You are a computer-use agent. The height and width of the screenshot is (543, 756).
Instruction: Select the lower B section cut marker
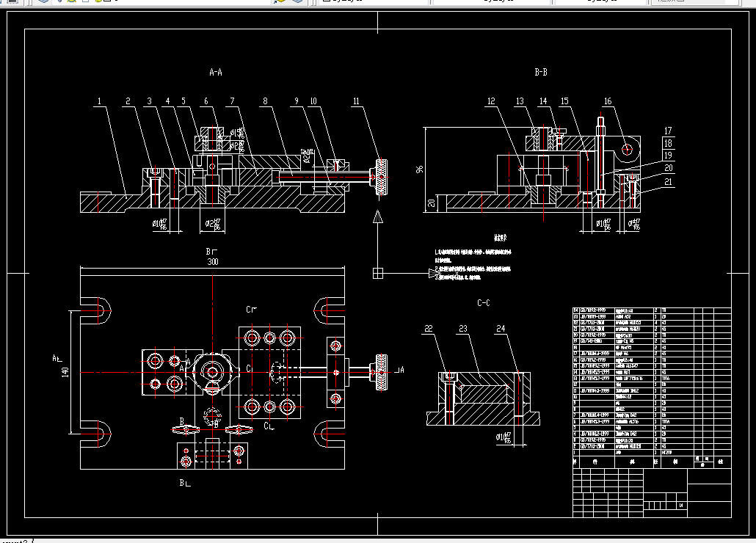pyautogui.click(x=185, y=483)
